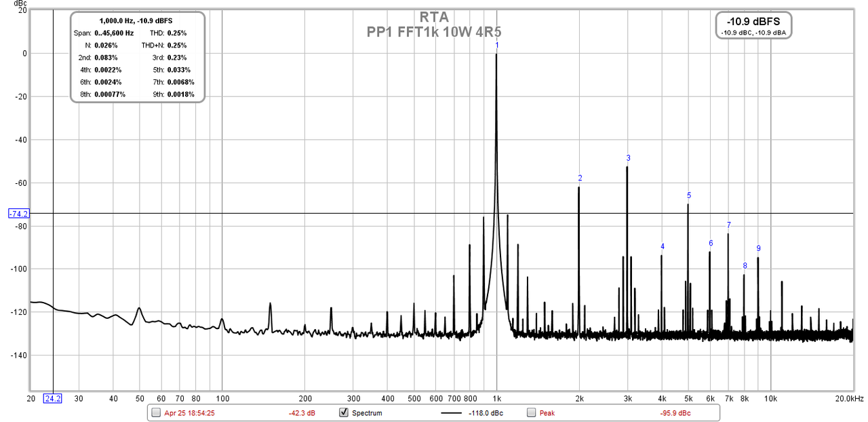The width and height of the screenshot is (868, 422).
Task: Click the blue harmonic marker label 9
Action: point(759,248)
